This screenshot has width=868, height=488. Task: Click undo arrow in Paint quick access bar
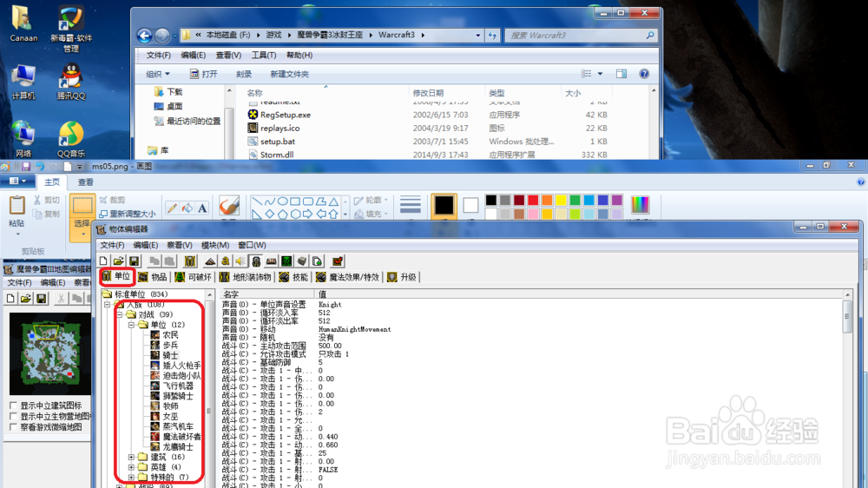pos(40,166)
